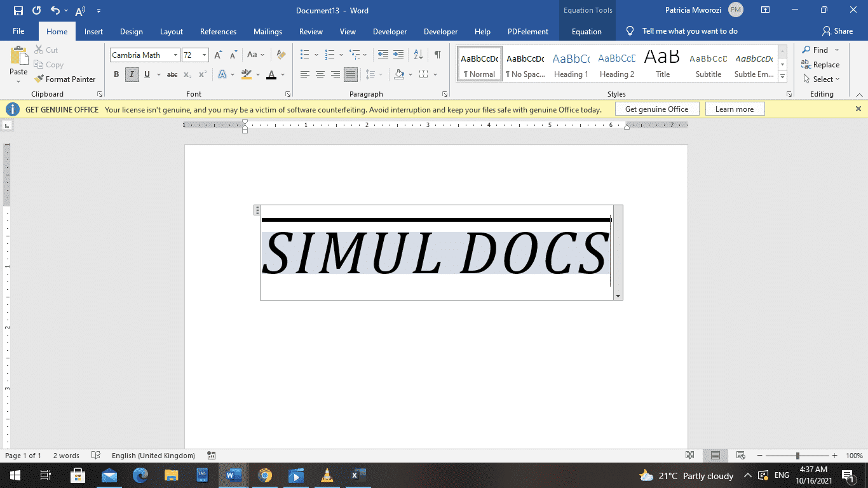Open the Equation tab under Equation Tools
The image size is (868, 488).
(x=587, y=30)
